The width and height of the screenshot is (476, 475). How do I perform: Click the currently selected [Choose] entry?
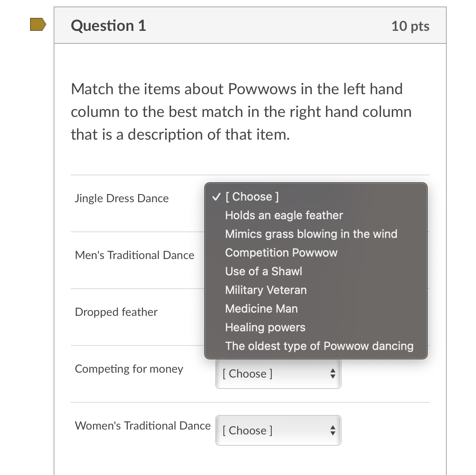252,197
